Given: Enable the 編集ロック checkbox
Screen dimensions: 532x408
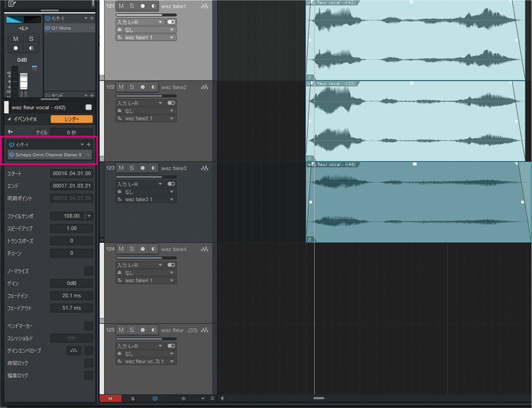Looking at the screenshot, I should (x=89, y=375).
